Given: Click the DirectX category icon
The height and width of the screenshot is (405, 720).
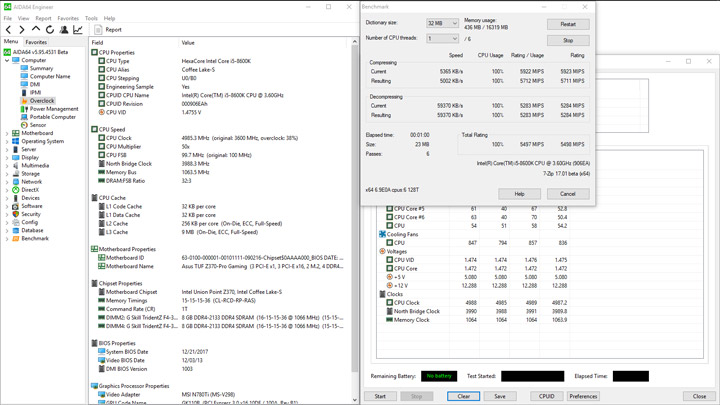Looking at the screenshot, I should click(x=16, y=190).
